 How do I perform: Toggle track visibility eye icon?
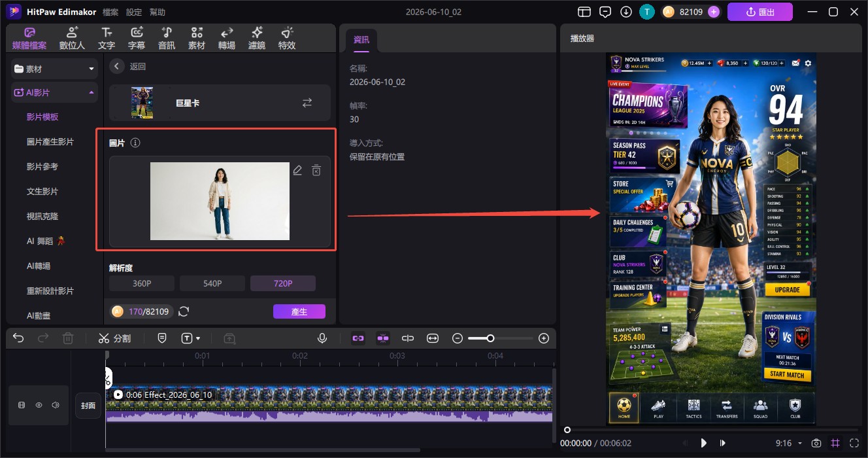[39, 405]
